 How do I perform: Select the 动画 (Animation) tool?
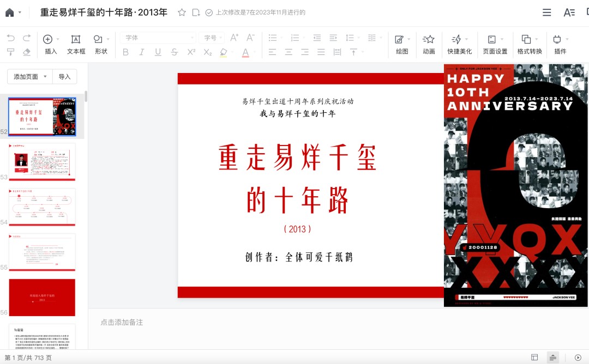429,44
